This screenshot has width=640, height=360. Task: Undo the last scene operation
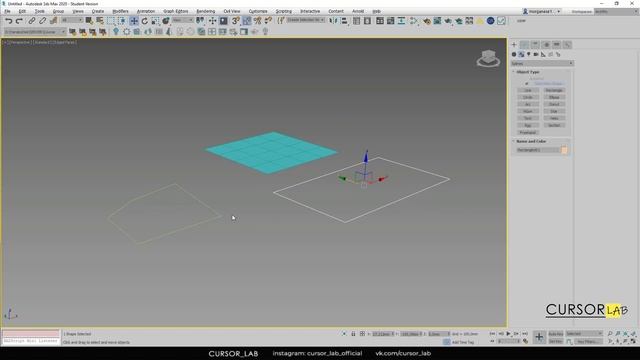[8, 20]
